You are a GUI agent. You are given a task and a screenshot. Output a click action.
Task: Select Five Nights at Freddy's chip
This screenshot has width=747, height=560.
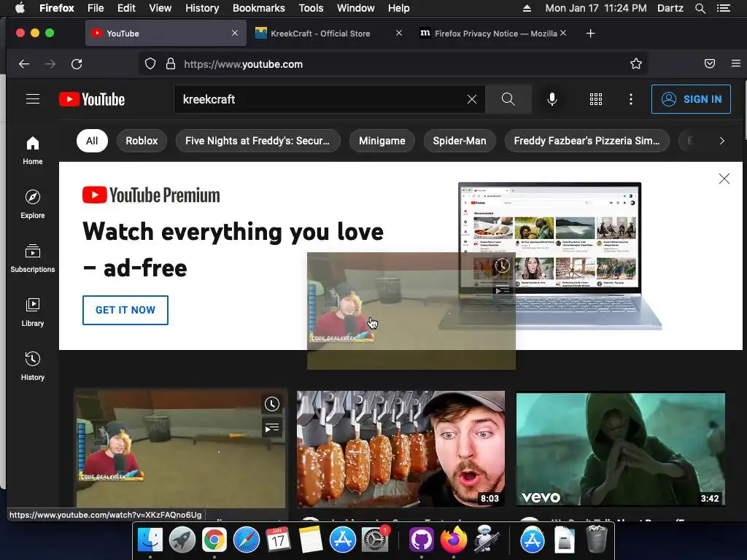pyautogui.click(x=258, y=141)
